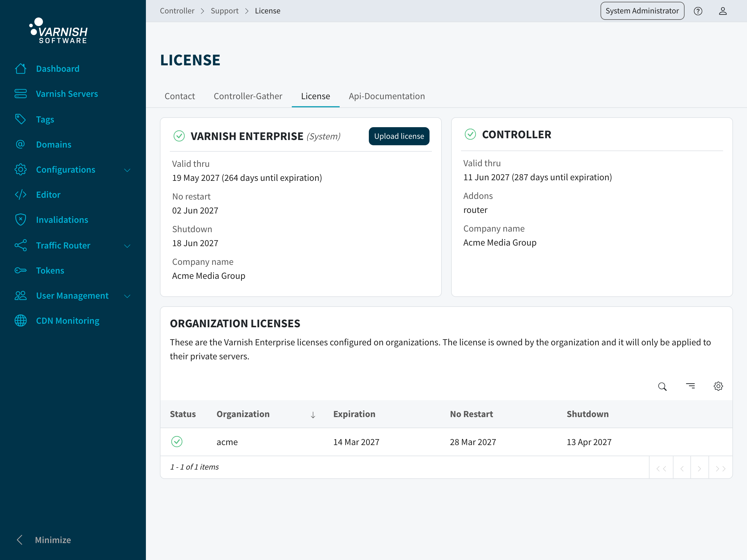
Task: Click the License breadcrumb item
Action: click(268, 11)
